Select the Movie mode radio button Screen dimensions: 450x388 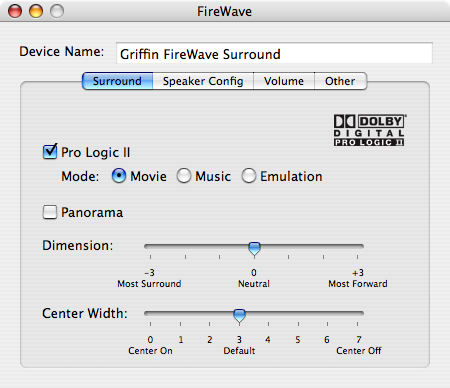119,176
